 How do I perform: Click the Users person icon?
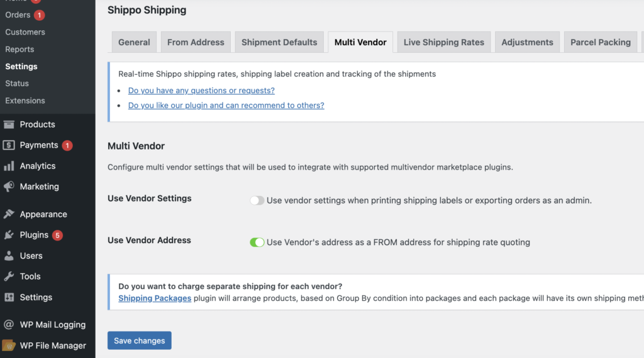click(x=9, y=256)
